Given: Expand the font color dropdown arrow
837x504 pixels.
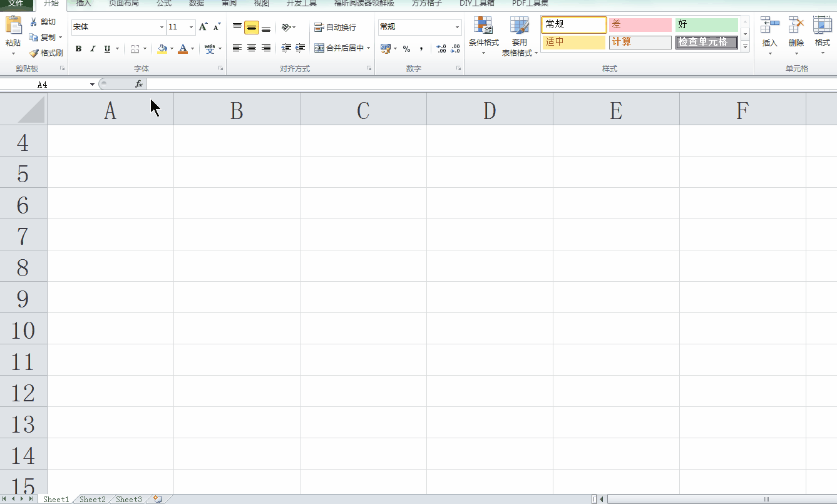Looking at the screenshot, I should [192, 48].
